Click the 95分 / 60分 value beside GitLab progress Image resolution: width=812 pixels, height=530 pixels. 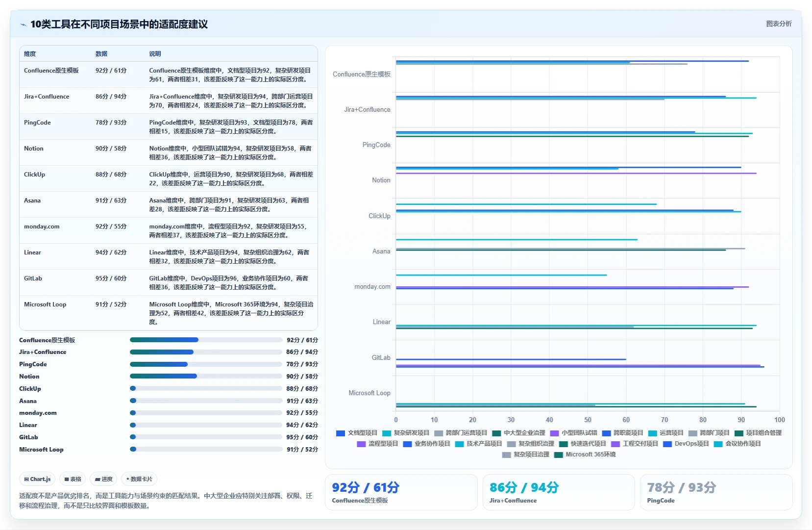pyautogui.click(x=302, y=437)
